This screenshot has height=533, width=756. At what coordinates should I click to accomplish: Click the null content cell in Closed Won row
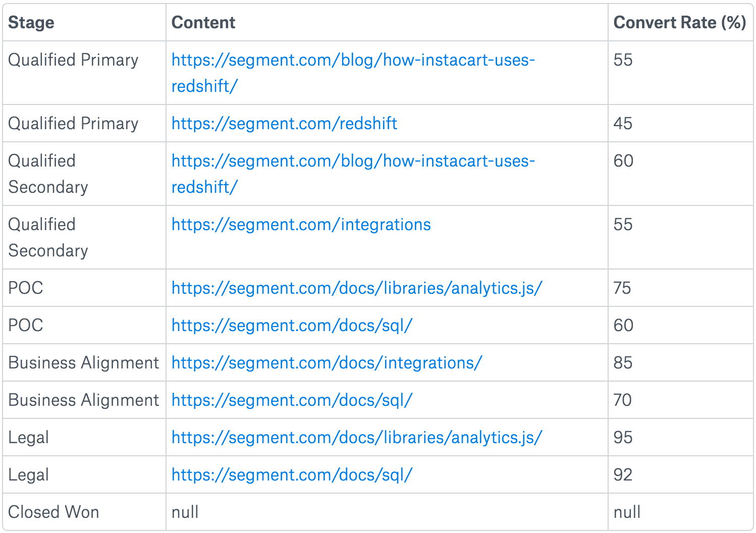[185, 512]
